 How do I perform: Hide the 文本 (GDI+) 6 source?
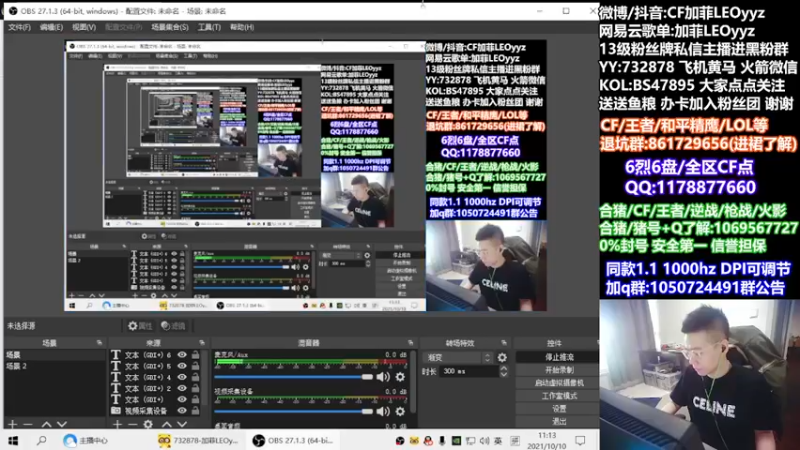(182, 355)
